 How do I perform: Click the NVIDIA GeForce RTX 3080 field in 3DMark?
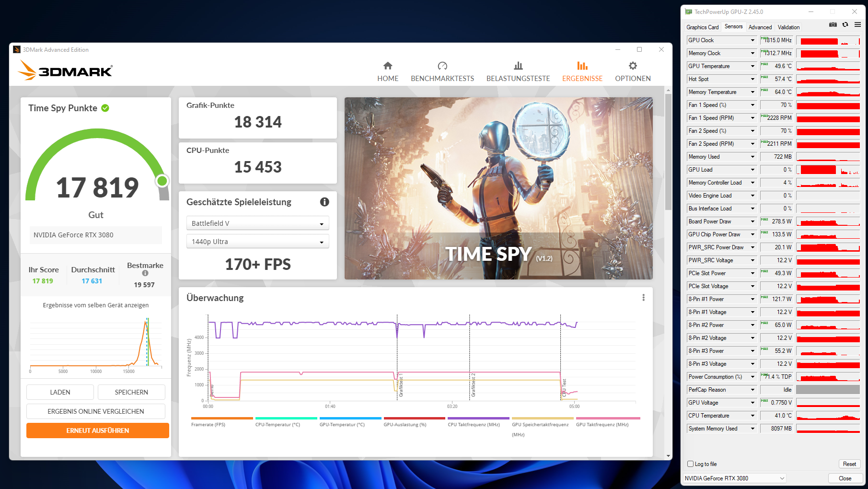(96, 235)
